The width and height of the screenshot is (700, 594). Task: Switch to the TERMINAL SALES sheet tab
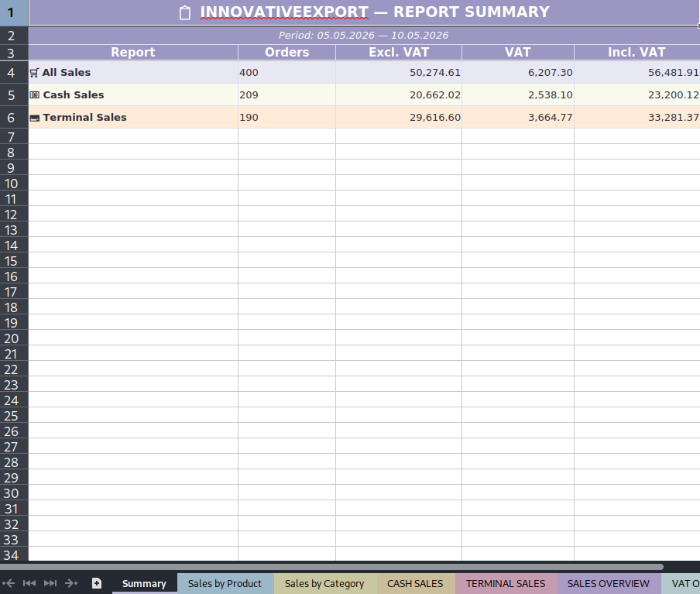click(x=506, y=584)
